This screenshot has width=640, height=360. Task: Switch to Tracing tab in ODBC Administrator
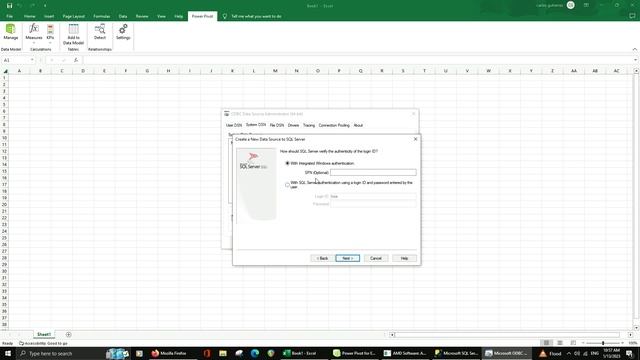[309, 125]
